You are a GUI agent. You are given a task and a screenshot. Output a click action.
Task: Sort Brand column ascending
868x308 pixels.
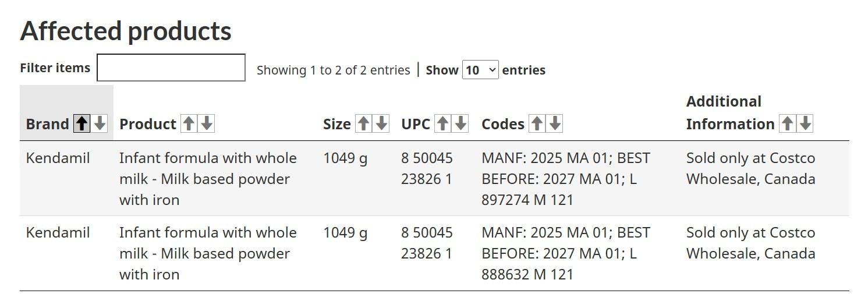pos(82,123)
